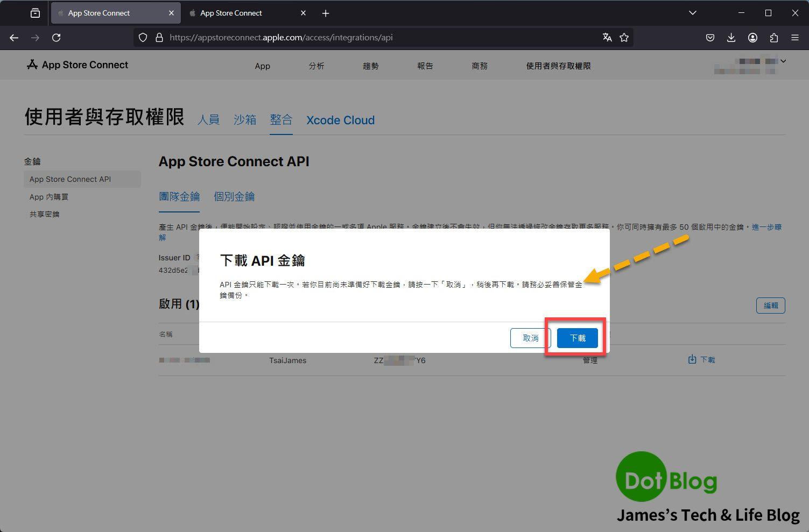The width and height of the screenshot is (809, 532).
Task: Click 取消 to cancel the download
Action: (530, 338)
